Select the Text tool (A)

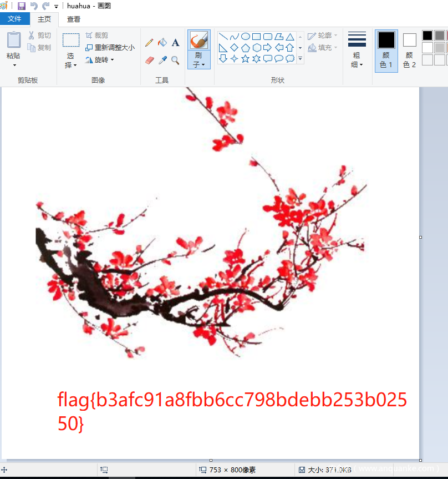click(175, 43)
